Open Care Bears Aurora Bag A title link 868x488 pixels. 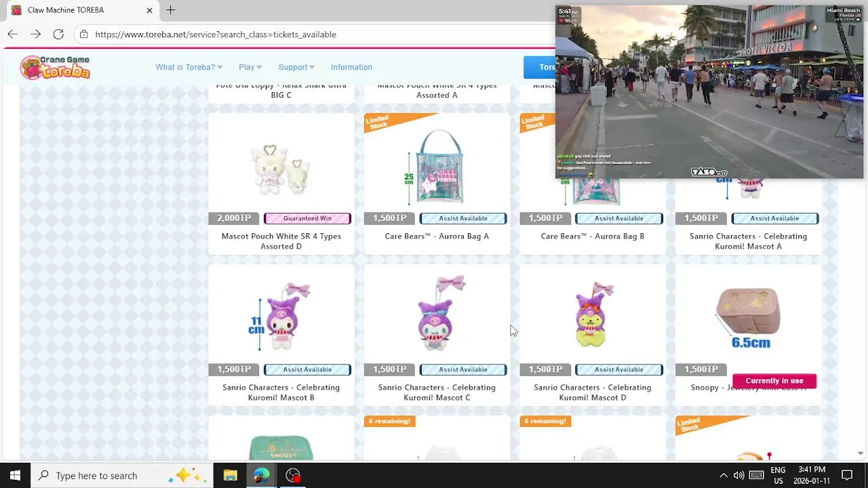pos(437,236)
